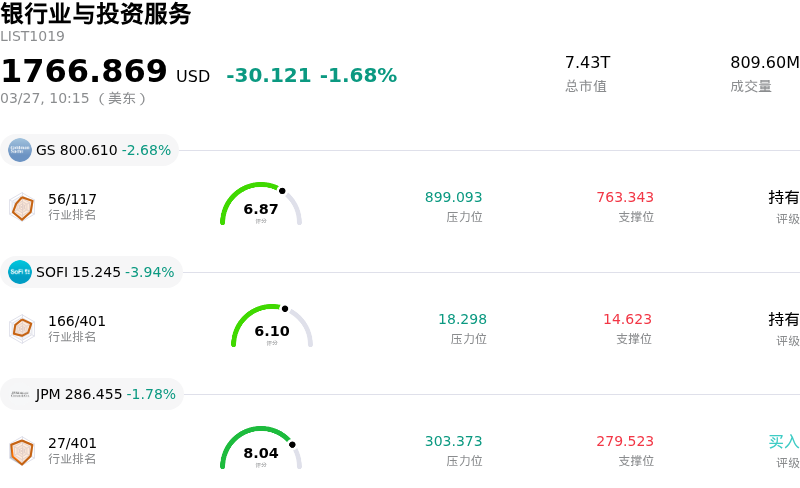Click the 持有 rating for GS
Image resolution: width=800 pixels, height=488 pixels.
click(x=783, y=197)
